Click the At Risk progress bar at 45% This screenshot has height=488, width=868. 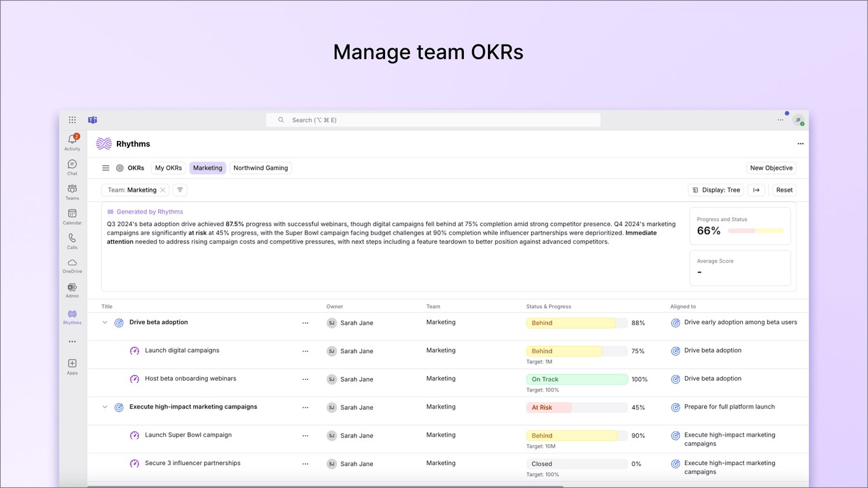tap(577, 408)
